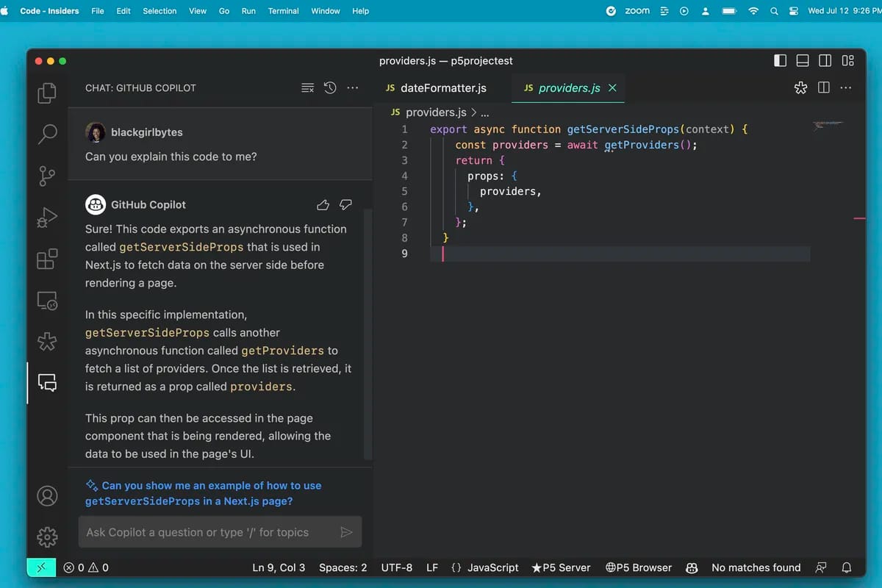This screenshot has height=588, width=882.
Task: Switch to the dateFormatter.js tab
Action: tap(443, 88)
